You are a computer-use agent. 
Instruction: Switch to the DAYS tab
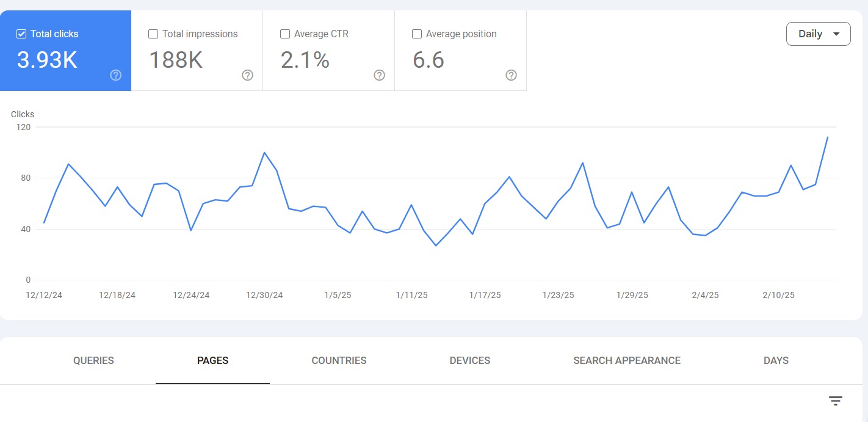coord(776,360)
